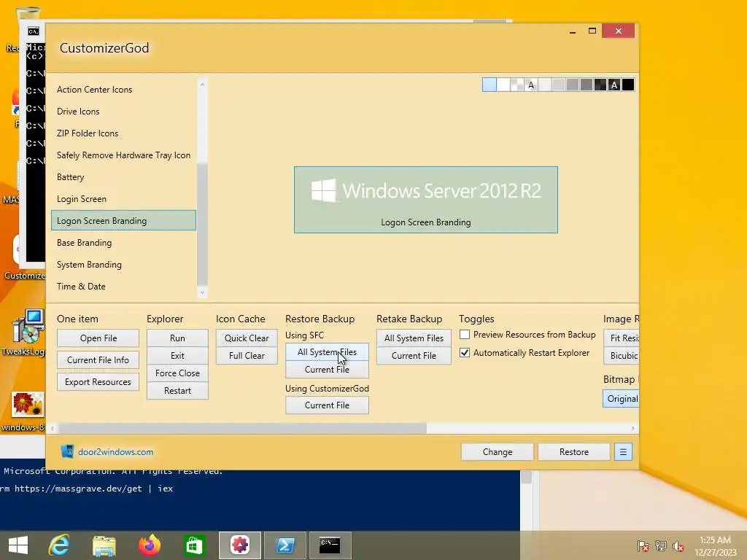Pick the dark swatch with white letter A

coord(614,85)
